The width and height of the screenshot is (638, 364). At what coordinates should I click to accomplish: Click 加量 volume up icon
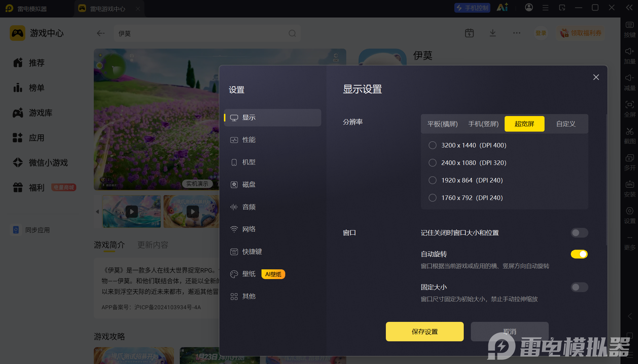[x=630, y=56]
